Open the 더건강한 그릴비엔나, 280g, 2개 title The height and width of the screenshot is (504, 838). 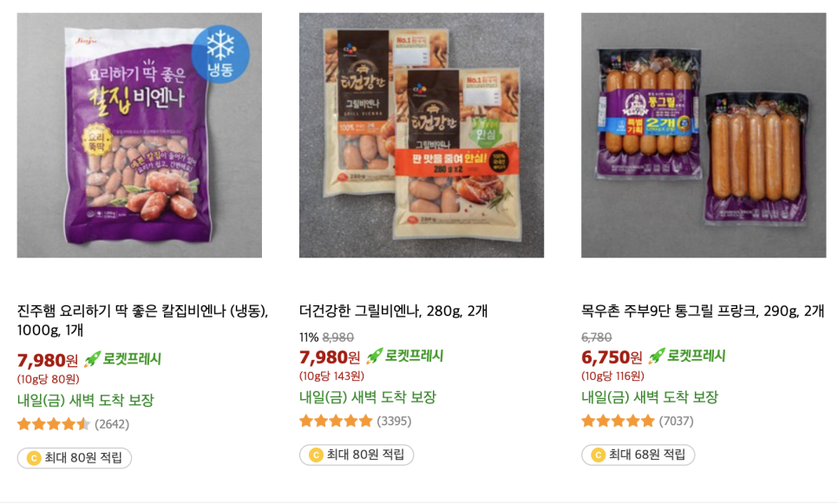(x=393, y=311)
